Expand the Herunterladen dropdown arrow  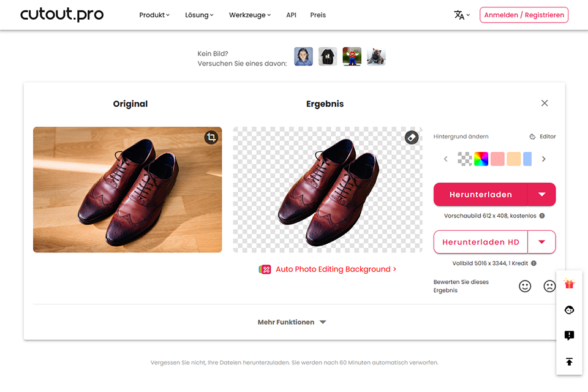pyautogui.click(x=542, y=195)
